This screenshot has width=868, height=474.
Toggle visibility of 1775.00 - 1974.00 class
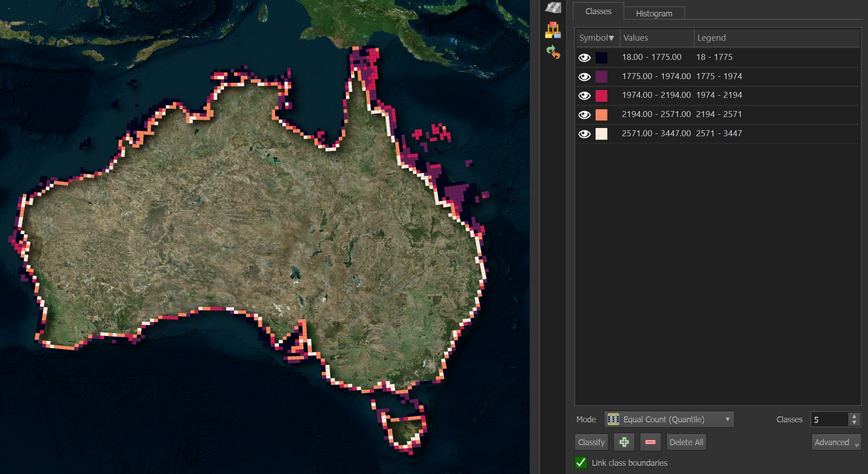click(x=584, y=77)
